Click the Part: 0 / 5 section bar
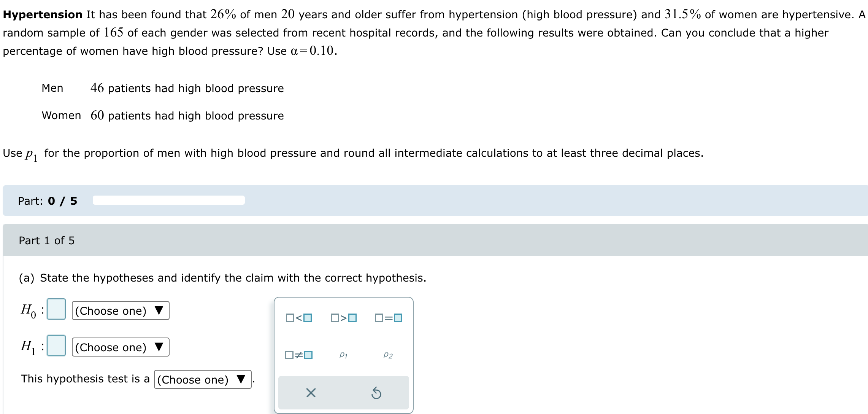This screenshot has height=414, width=868. (48, 201)
